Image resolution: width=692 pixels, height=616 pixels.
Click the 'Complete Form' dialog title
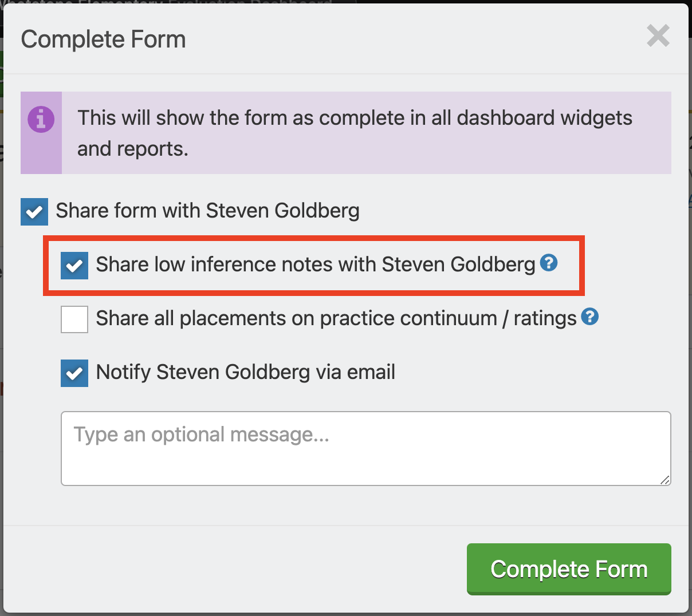point(104,40)
